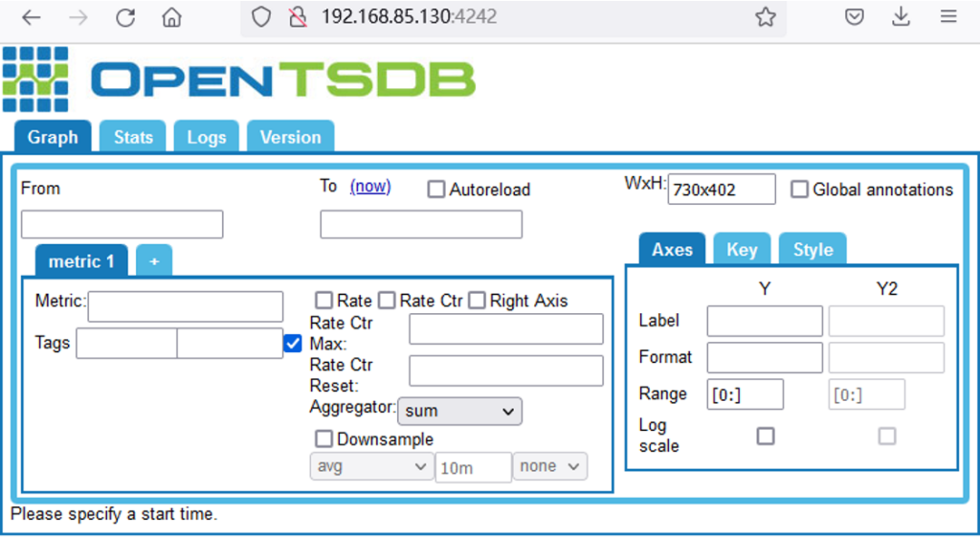Select the metric 1 tab
980x538 pixels.
tap(81, 261)
